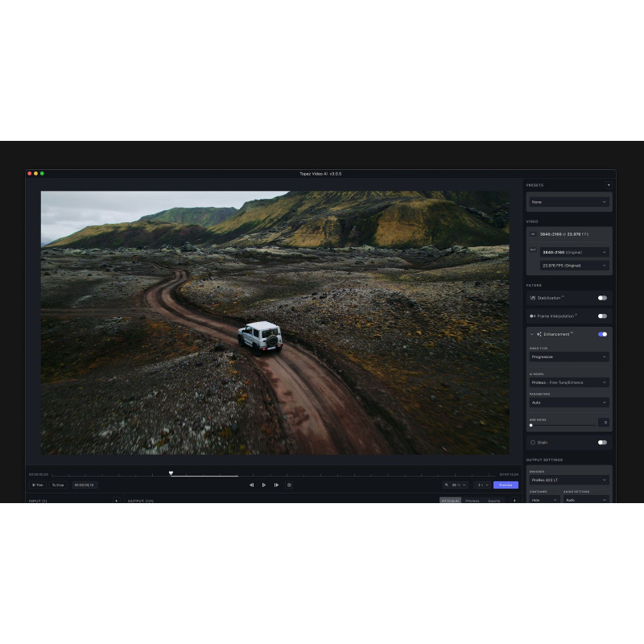Disable the Enhancement toggle

pyautogui.click(x=602, y=334)
